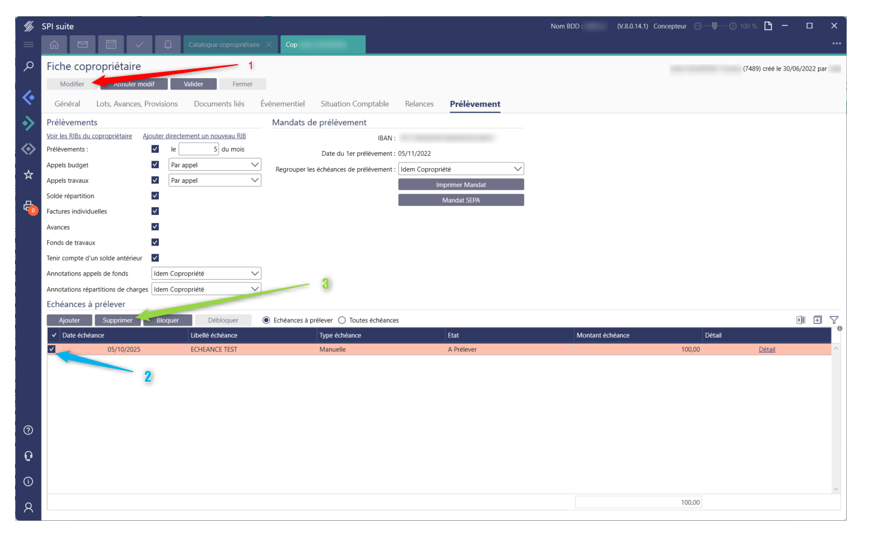Open the search magnifier in the sidebar
877x542 pixels.
(28, 66)
